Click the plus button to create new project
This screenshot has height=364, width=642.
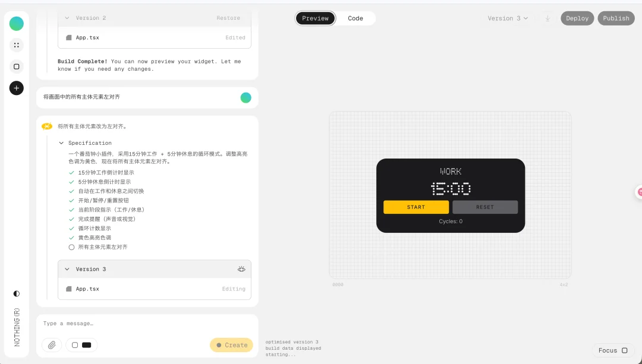click(16, 88)
